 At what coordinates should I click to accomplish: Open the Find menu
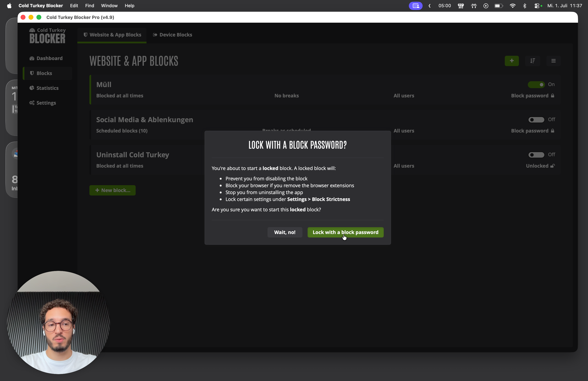point(89,6)
